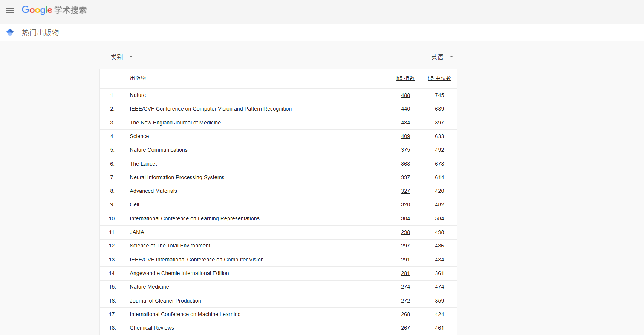Select the JAMA publication name
The width and height of the screenshot is (644, 335).
pyautogui.click(x=137, y=232)
